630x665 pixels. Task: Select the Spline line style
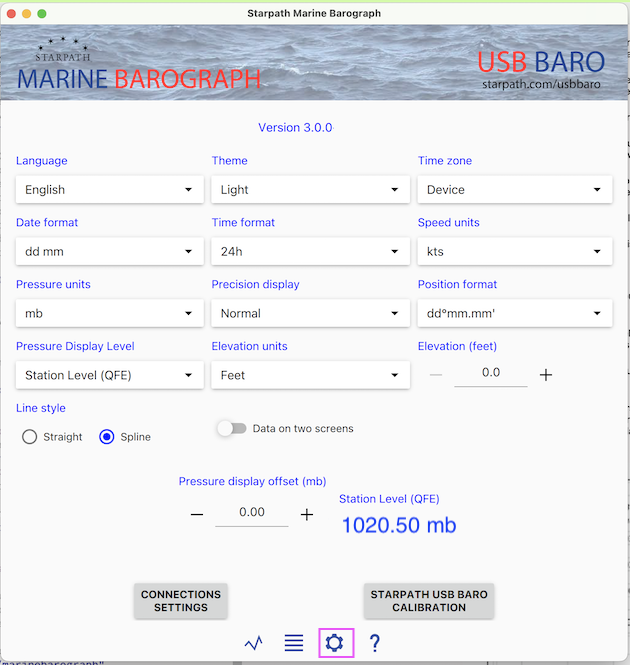click(x=107, y=437)
